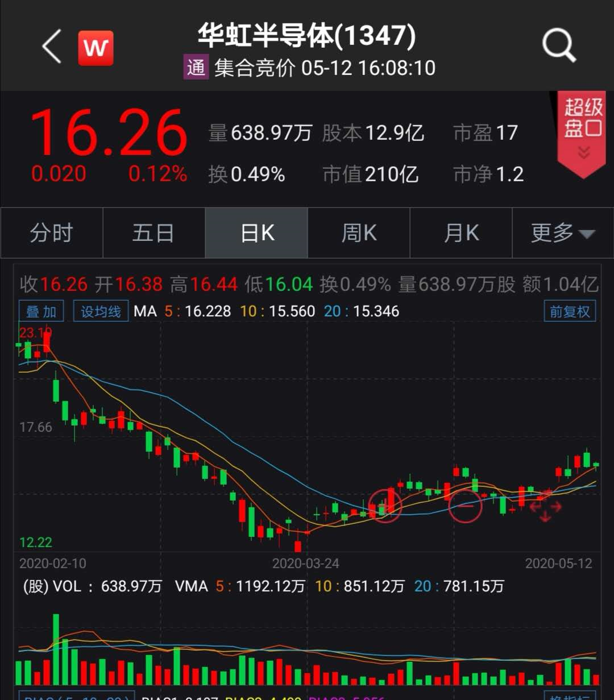Screen dimensions: 614x700
Task: Open the 更多 dropdown
Action: pyautogui.click(x=563, y=233)
